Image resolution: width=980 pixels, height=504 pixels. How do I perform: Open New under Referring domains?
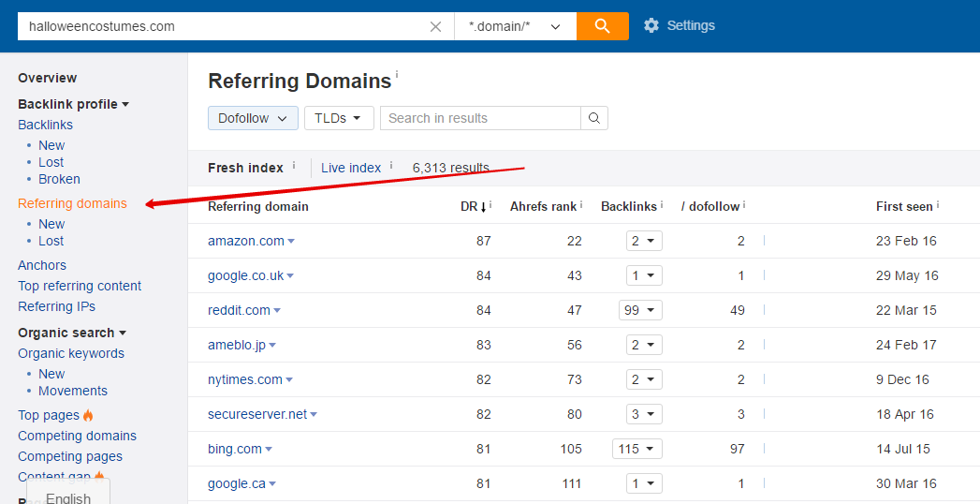pyautogui.click(x=51, y=224)
